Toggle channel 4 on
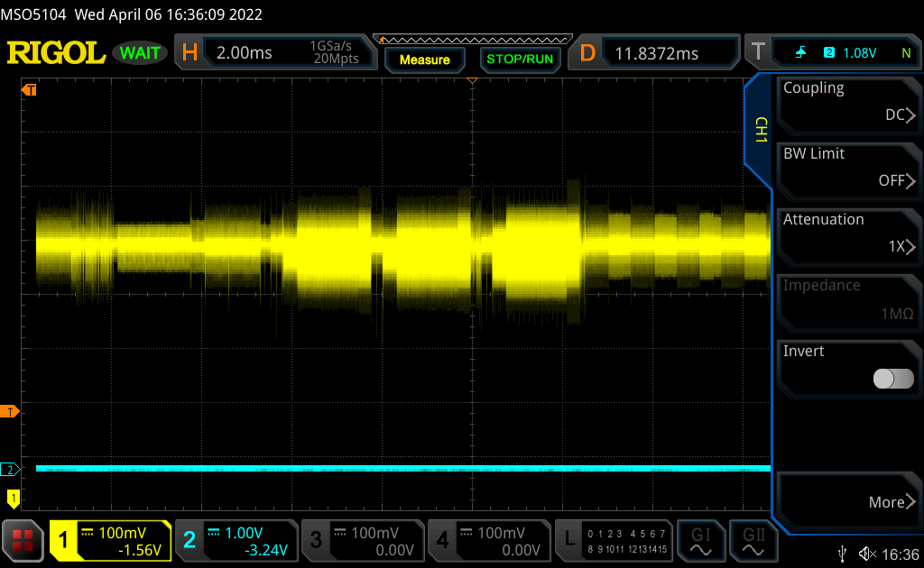The width and height of the screenshot is (924, 568). tap(488, 540)
